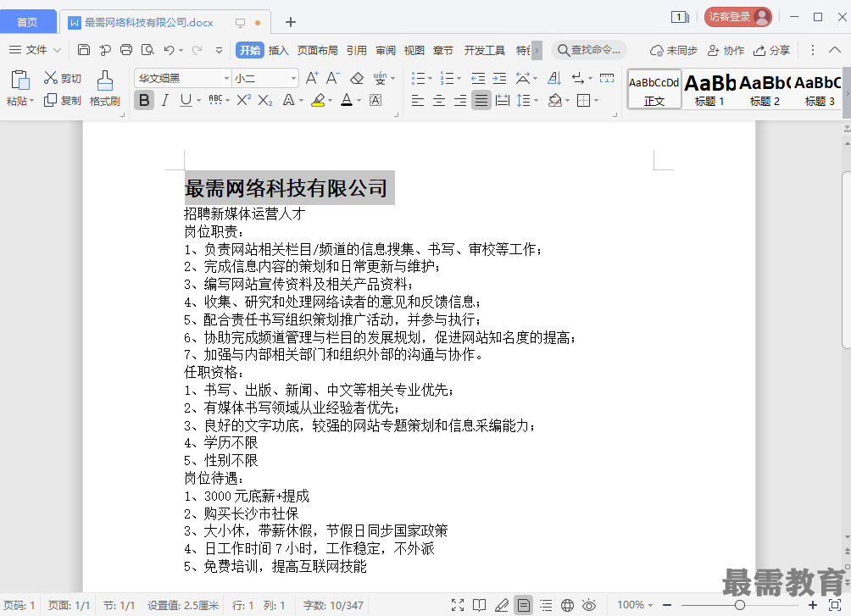
Task: Click the Sort icon
Action: [x=554, y=78]
